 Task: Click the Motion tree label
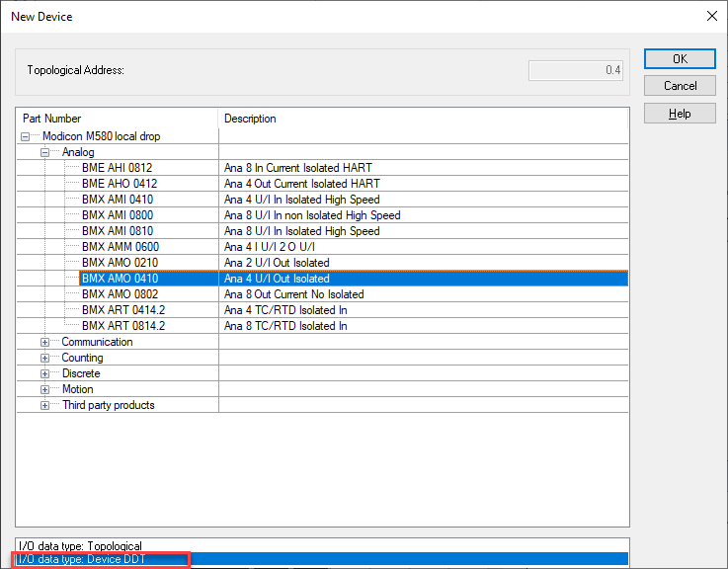[77, 389]
